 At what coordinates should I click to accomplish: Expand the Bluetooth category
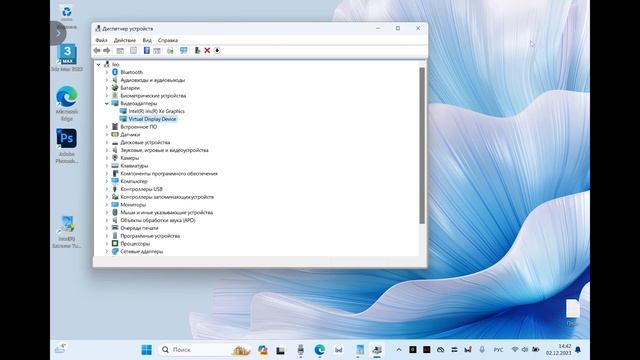(x=107, y=72)
